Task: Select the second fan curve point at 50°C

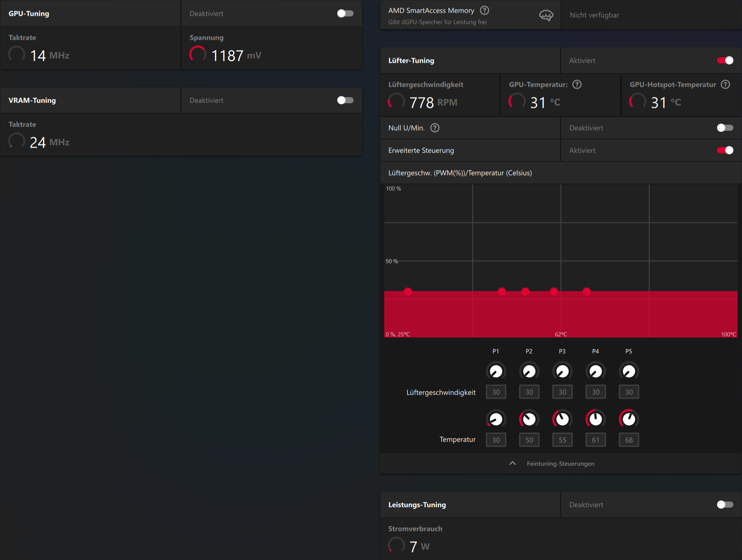Action: tap(502, 291)
